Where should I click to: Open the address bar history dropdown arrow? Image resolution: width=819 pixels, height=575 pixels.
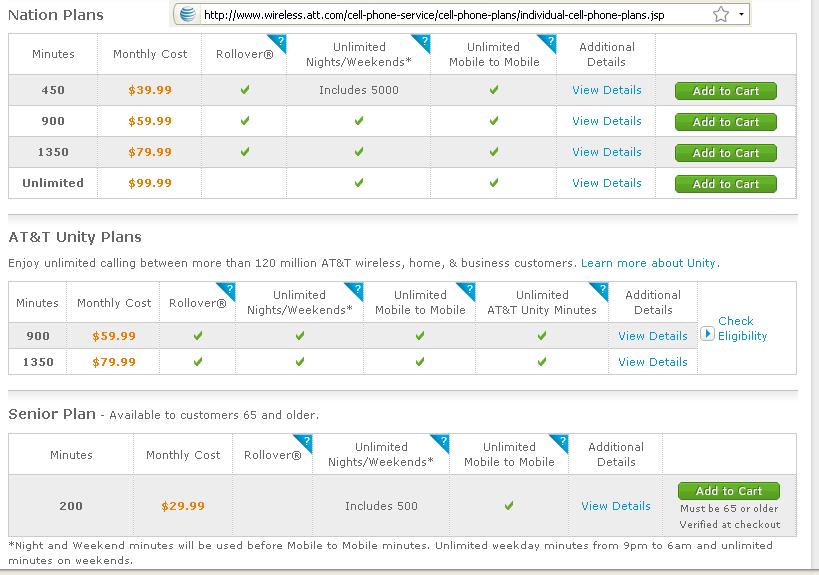point(741,14)
